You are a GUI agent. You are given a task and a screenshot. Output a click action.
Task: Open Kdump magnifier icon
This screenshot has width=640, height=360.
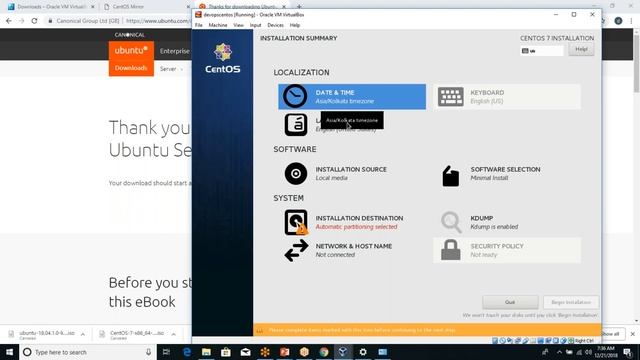point(451,222)
